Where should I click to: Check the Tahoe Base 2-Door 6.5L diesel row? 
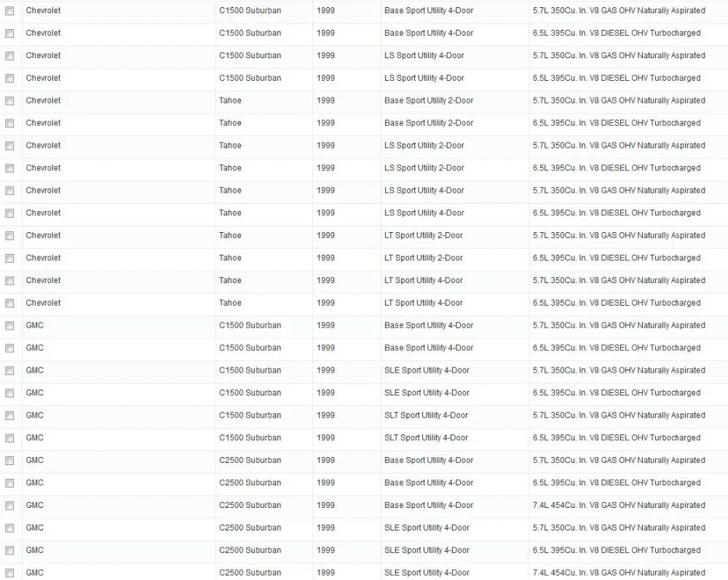pyautogui.click(x=9, y=124)
